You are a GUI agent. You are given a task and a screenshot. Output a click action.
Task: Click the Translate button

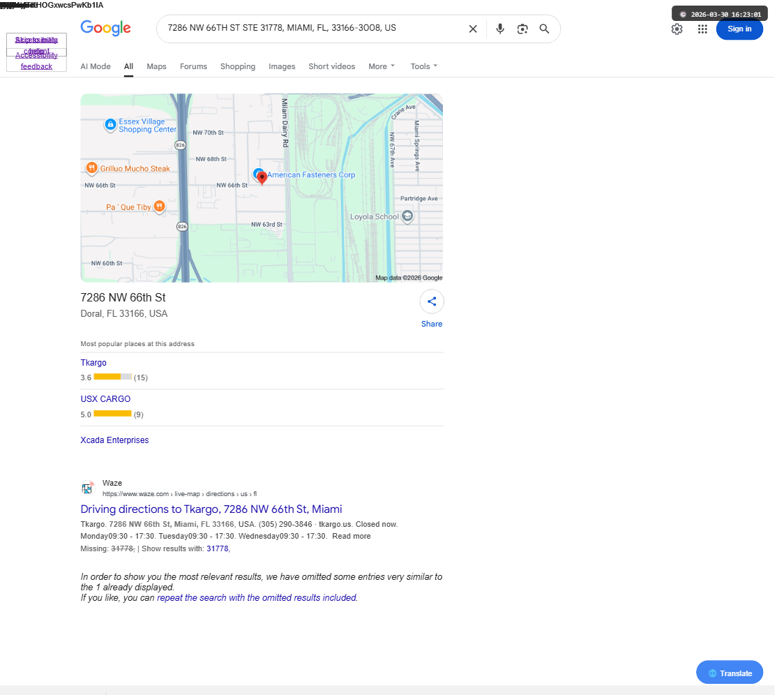point(730,673)
